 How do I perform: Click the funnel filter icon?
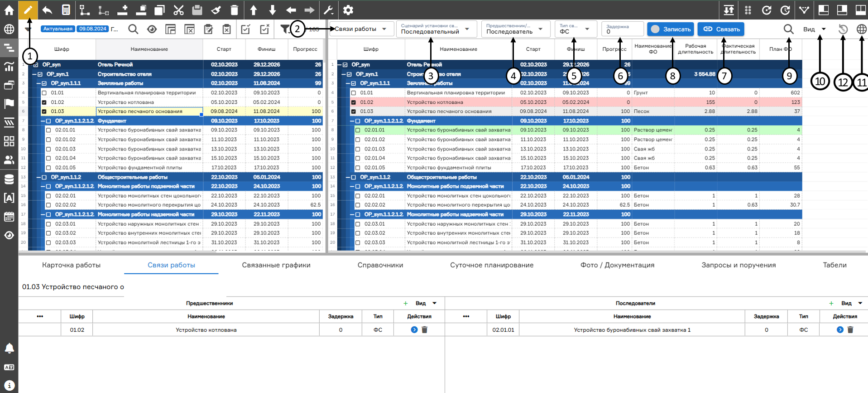coord(284,29)
